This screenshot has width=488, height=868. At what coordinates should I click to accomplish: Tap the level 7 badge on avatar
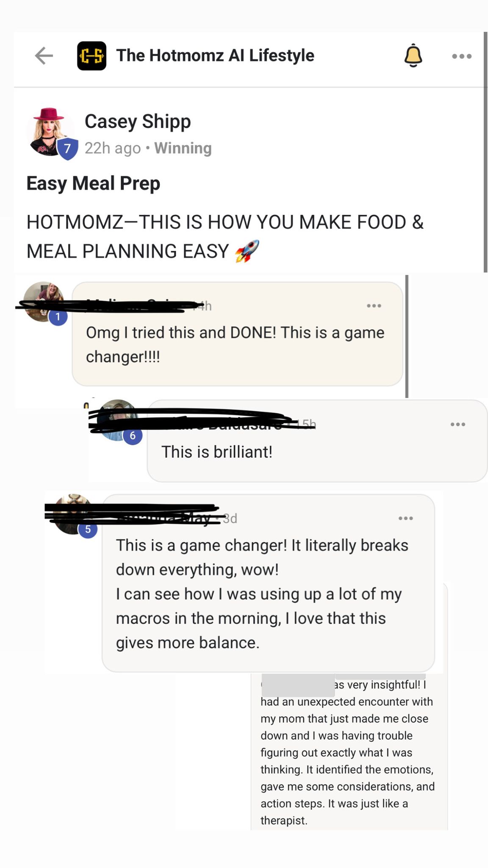click(68, 149)
